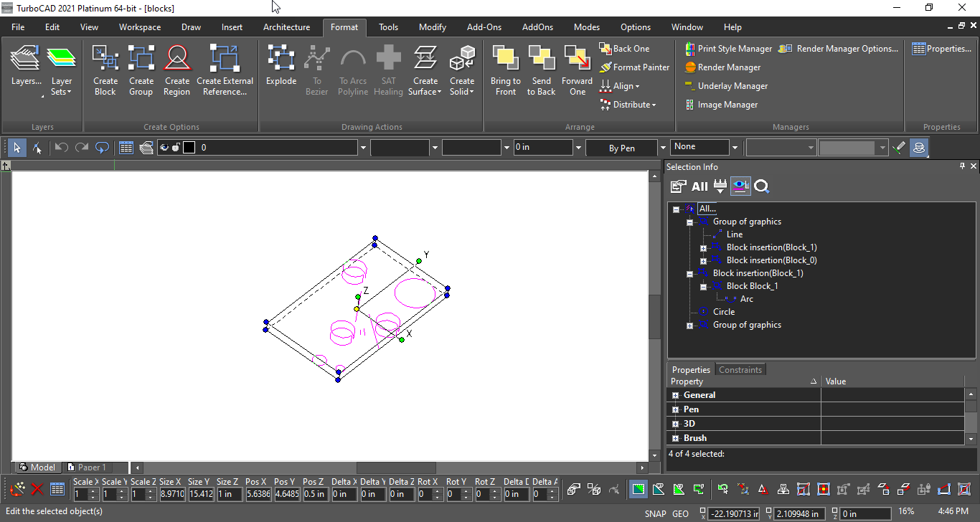Open Print Style Manager
The height and width of the screenshot is (522, 980).
pyautogui.click(x=728, y=49)
